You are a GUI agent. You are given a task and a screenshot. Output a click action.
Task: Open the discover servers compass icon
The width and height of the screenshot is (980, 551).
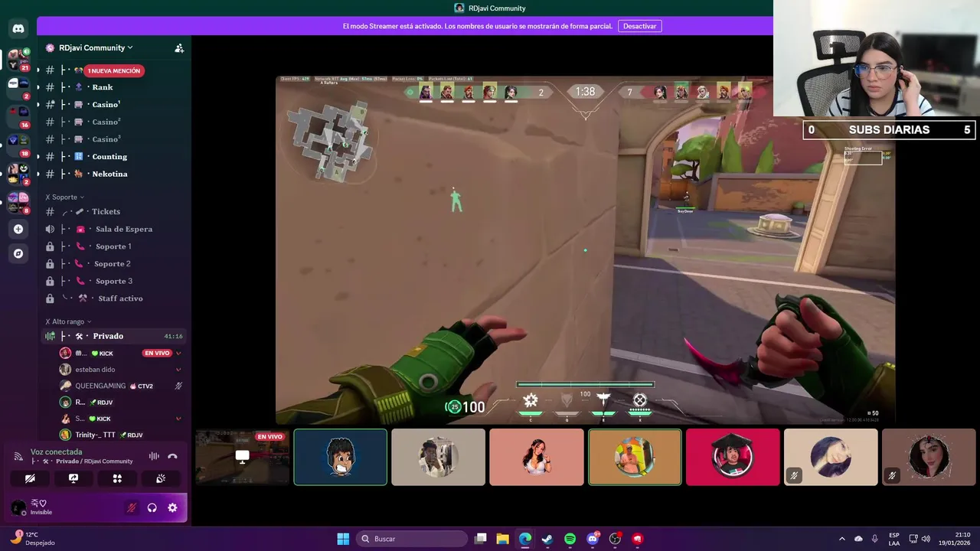[18, 253]
